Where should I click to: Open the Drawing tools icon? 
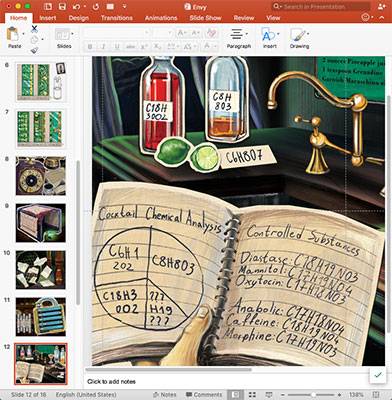click(298, 35)
